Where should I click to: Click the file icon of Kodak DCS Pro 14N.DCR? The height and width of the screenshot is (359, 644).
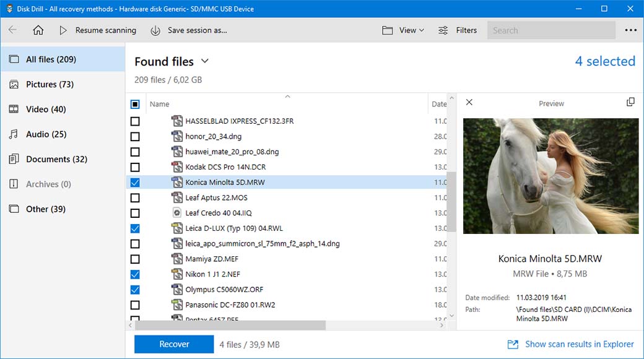point(177,167)
